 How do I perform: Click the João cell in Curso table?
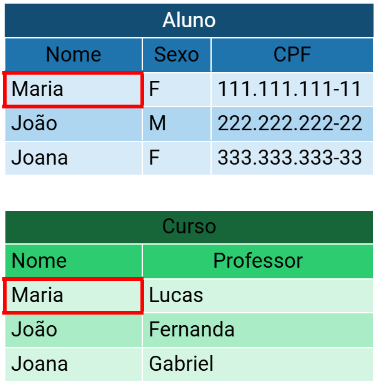click(74, 330)
